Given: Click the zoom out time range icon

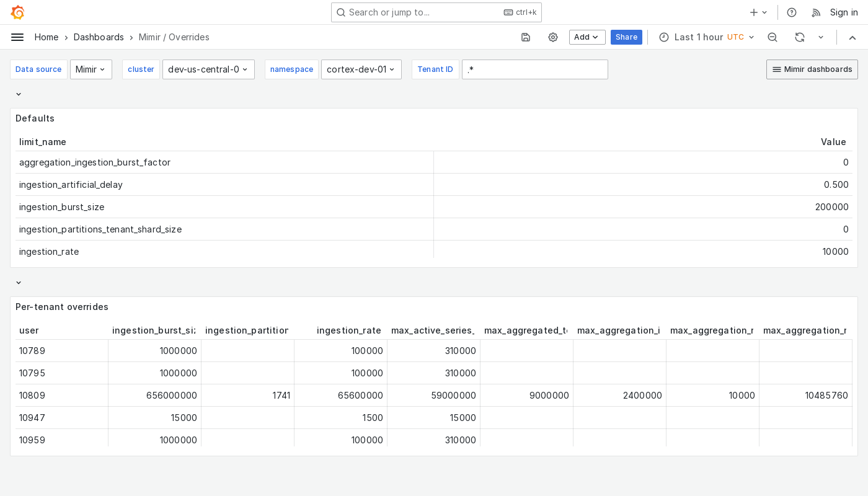Looking at the screenshot, I should tap(773, 37).
